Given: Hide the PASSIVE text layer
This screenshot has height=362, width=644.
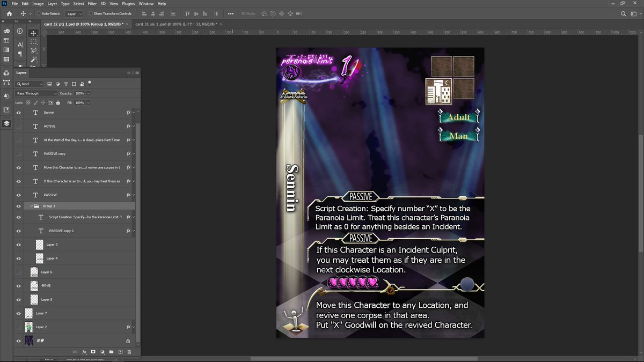Looking at the screenshot, I should point(19,195).
